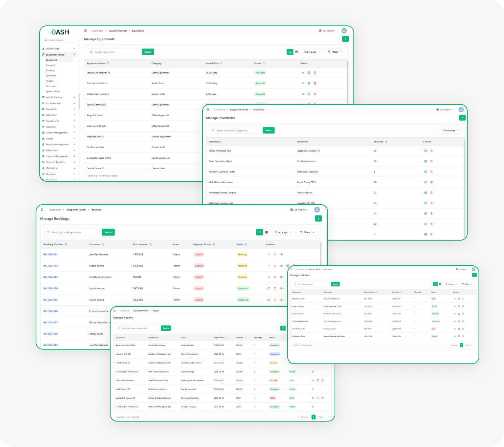Click the view eye icon for Laptop Dell Inspiron 15 in Manage Equipments
504x447 pixels.
pos(303,73)
